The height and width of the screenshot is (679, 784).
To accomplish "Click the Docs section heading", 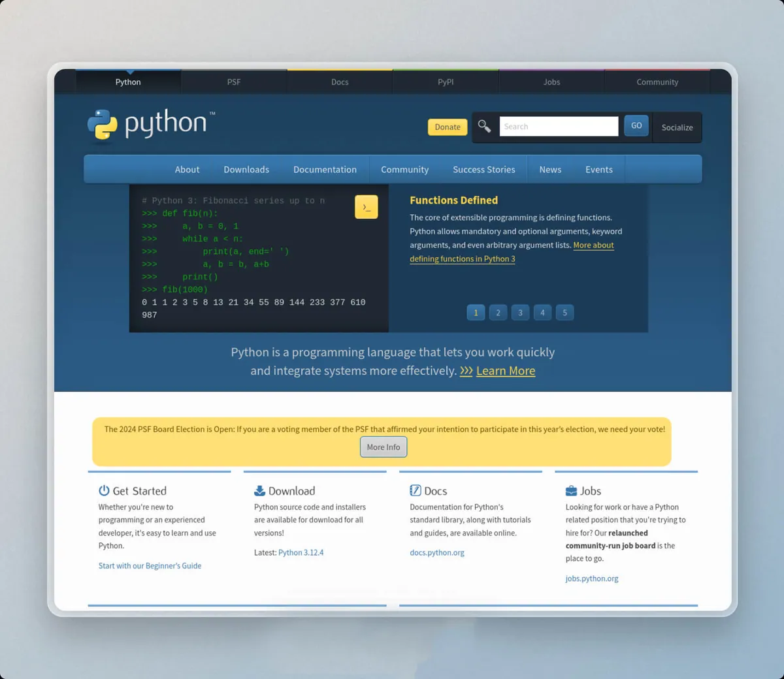I will (x=435, y=491).
